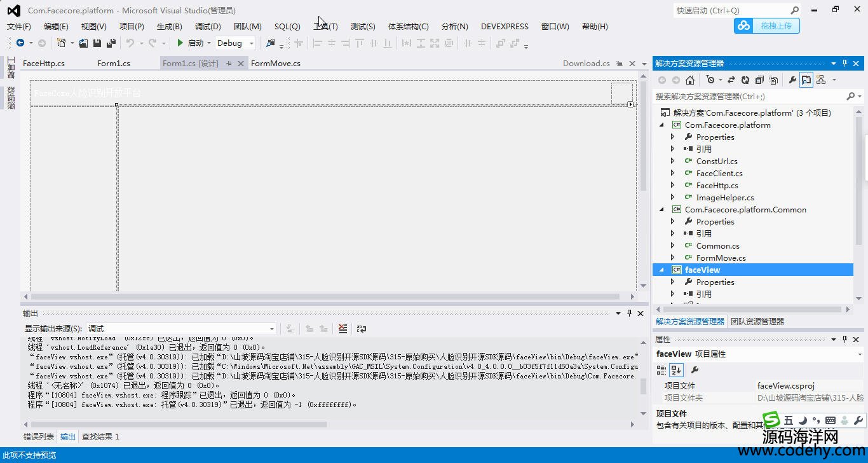Switch to 查找结果 1 tab
Viewport: 868px width, 463px height.
click(x=100, y=436)
